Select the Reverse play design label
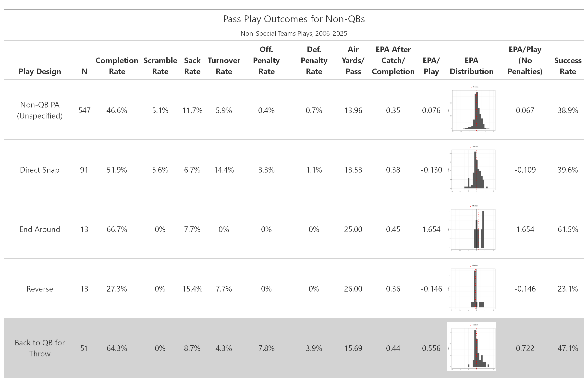 pyautogui.click(x=40, y=289)
